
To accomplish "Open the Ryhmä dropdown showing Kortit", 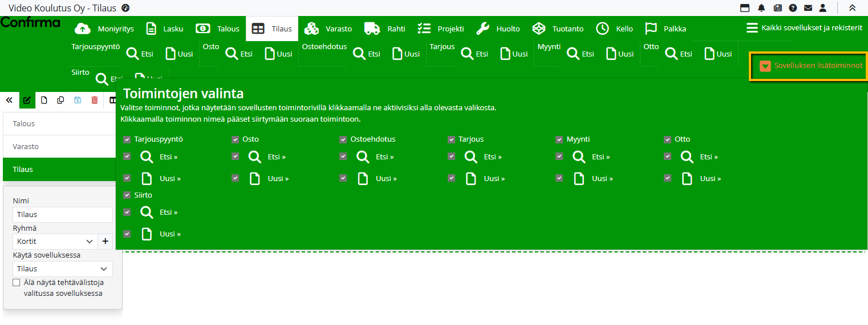I will pyautogui.click(x=55, y=242).
